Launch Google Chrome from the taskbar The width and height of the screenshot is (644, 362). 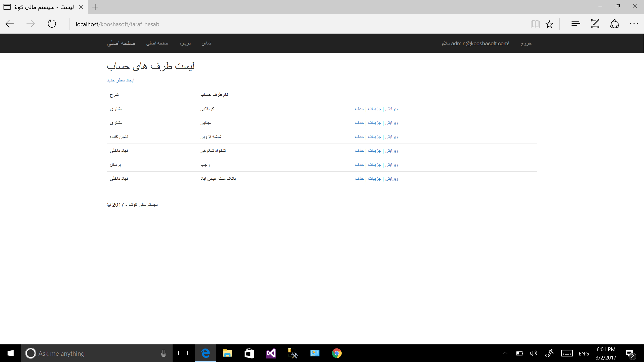[337, 353]
